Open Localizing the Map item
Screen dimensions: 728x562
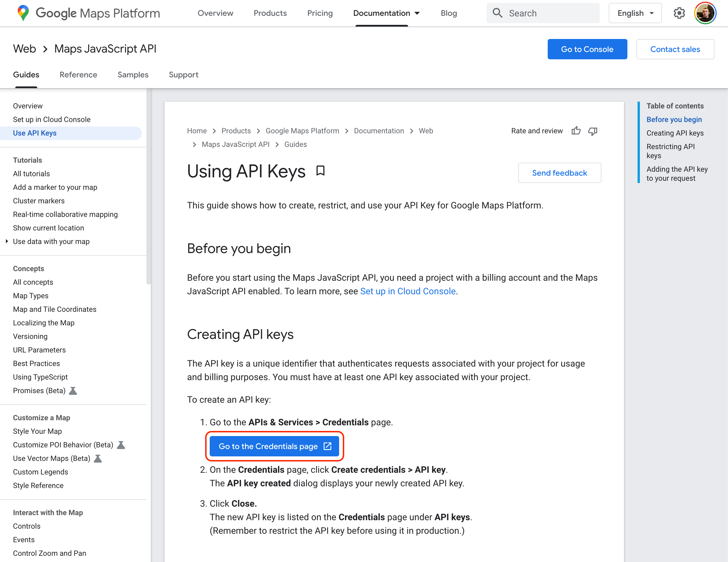coord(44,323)
